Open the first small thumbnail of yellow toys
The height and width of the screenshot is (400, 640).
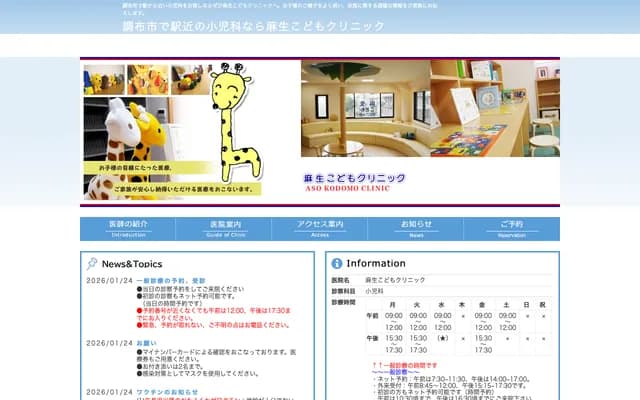tap(104, 79)
